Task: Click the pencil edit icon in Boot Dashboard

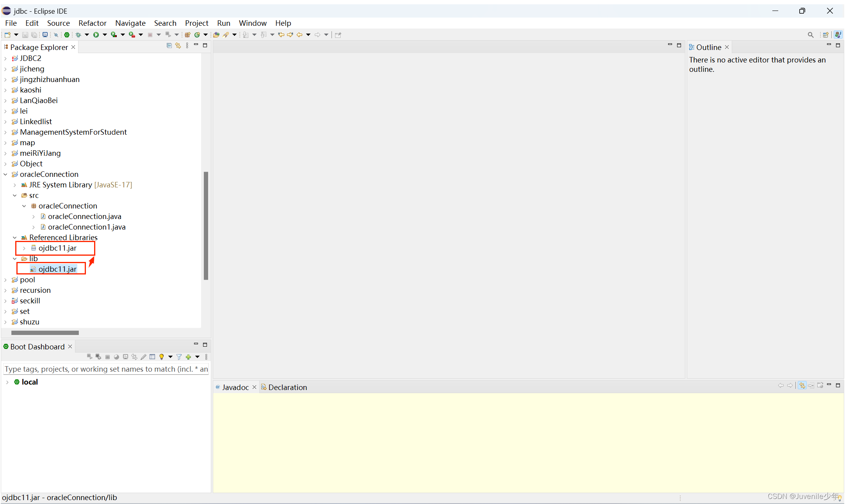Action: click(x=143, y=356)
